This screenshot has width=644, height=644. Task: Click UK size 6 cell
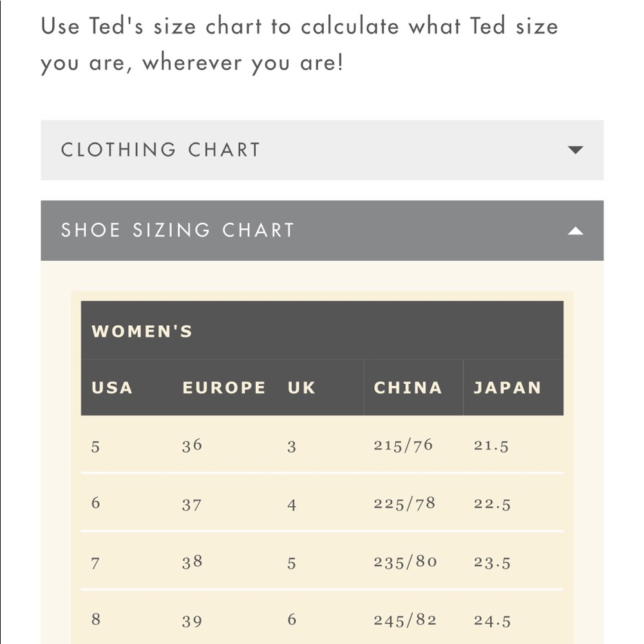click(292, 620)
